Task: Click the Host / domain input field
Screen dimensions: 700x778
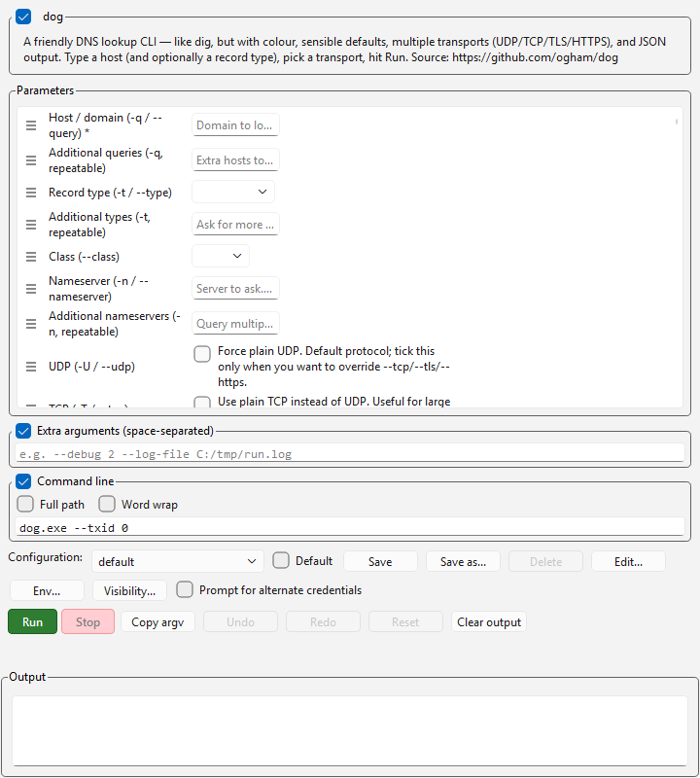Action: [235, 125]
